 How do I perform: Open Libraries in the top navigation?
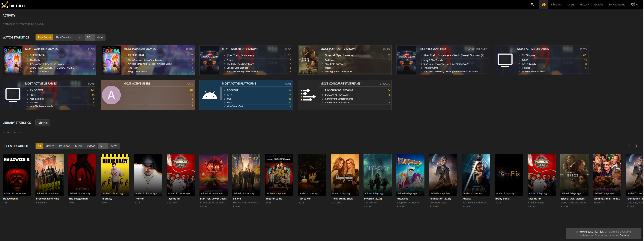pyautogui.click(x=556, y=5)
